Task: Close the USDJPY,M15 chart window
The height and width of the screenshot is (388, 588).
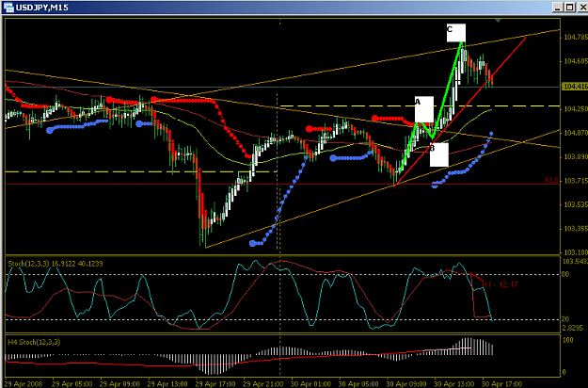Action: point(582,8)
